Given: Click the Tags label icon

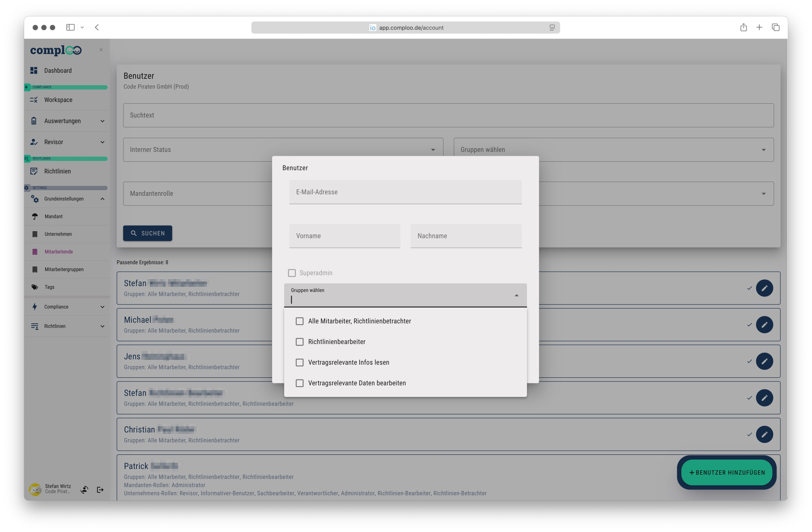Looking at the screenshot, I should tap(35, 287).
